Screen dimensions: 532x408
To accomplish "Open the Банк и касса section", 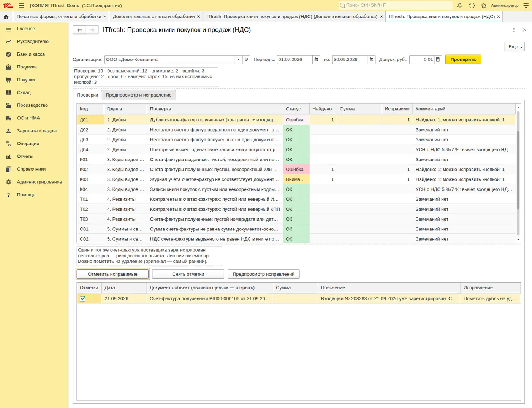I will pos(31,54).
